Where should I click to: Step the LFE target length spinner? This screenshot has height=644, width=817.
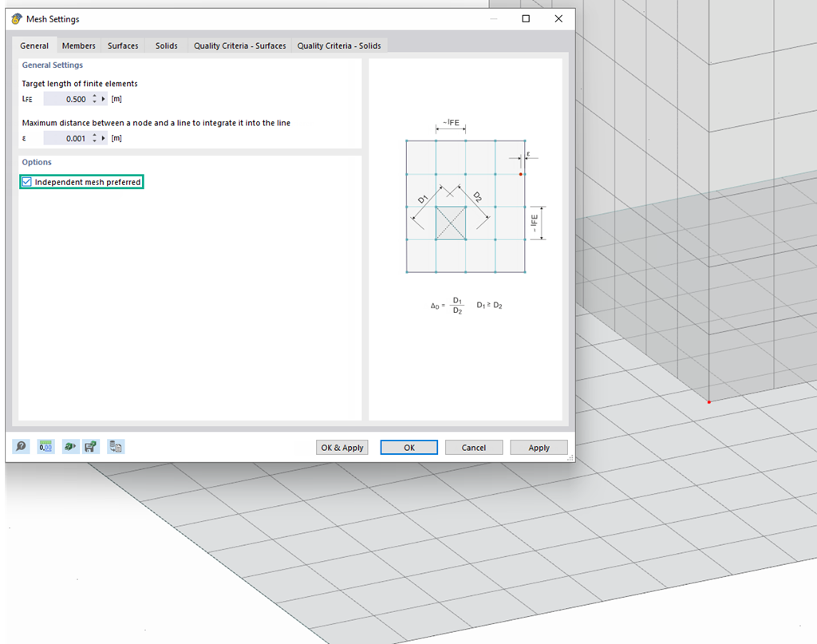[x=94, y=99]
